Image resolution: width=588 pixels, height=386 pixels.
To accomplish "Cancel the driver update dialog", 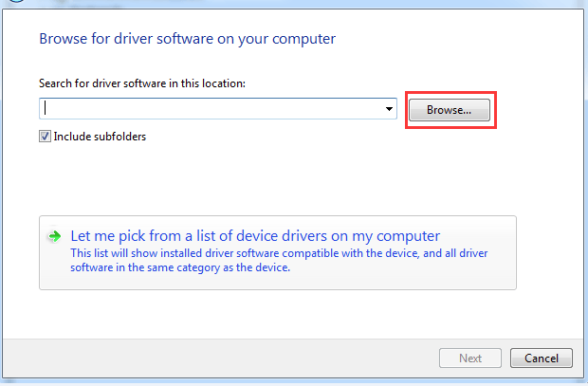I will (x=542, y=358).
